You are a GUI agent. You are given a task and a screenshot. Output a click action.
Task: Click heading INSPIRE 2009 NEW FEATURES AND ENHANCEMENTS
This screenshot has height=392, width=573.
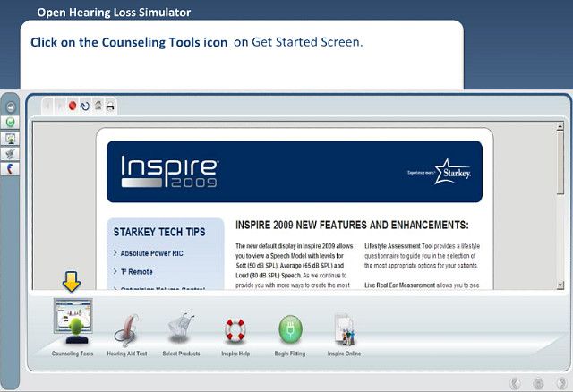point(352,225)
